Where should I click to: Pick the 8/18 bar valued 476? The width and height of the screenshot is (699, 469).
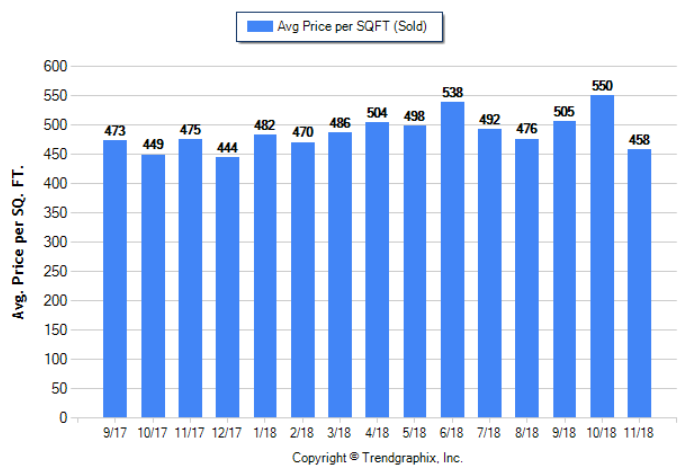pos(527,277)
